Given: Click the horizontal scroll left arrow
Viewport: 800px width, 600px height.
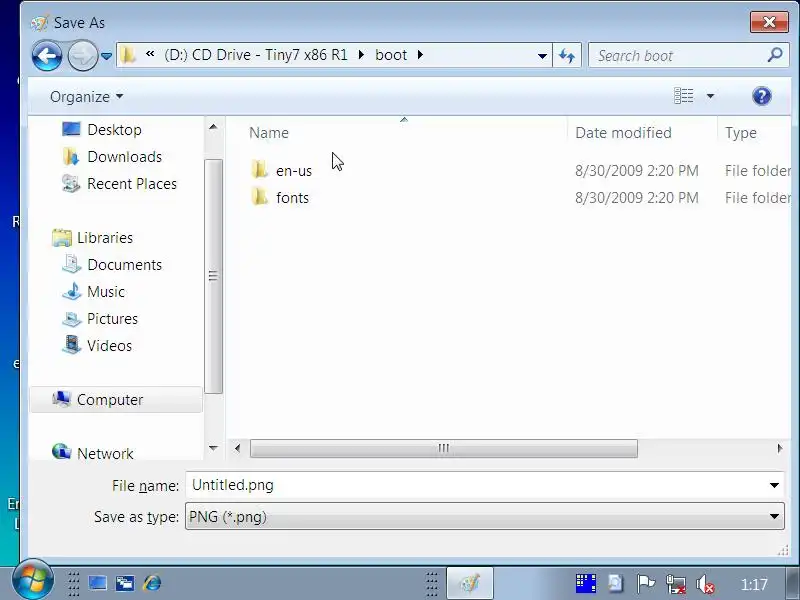Looking at the screenshot, I should point(238,448).
